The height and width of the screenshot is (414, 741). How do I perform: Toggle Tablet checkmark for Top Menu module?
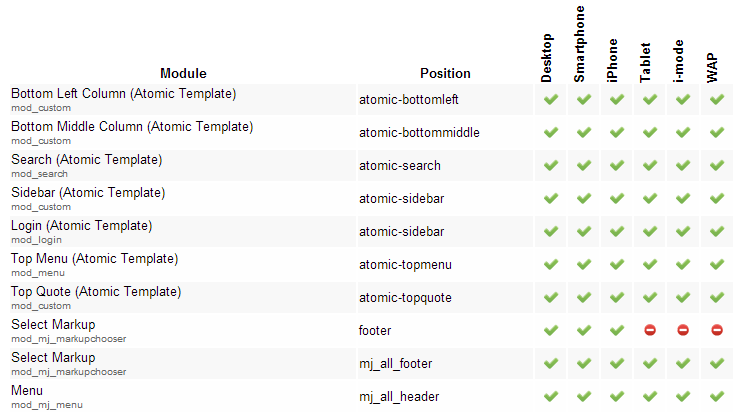point(650,264)
